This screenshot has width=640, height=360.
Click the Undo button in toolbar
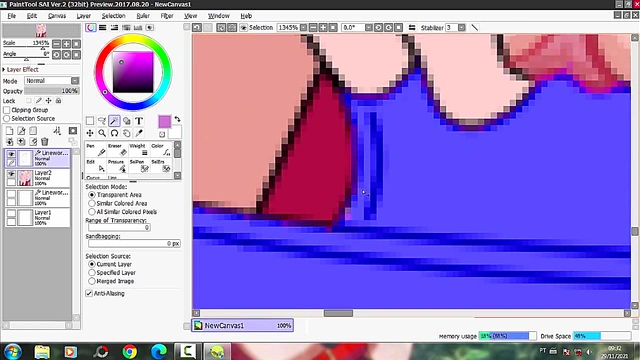197,27
